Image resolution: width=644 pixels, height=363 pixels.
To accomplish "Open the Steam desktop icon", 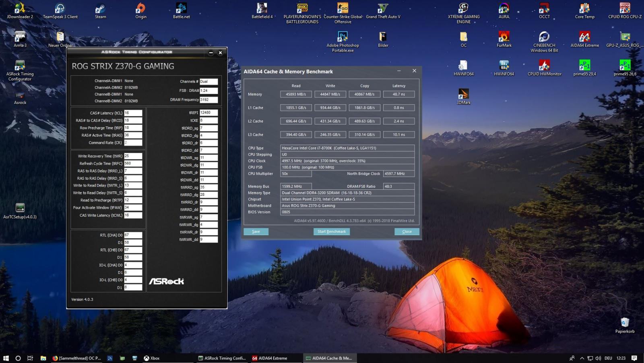I will (x=100, y=11).
